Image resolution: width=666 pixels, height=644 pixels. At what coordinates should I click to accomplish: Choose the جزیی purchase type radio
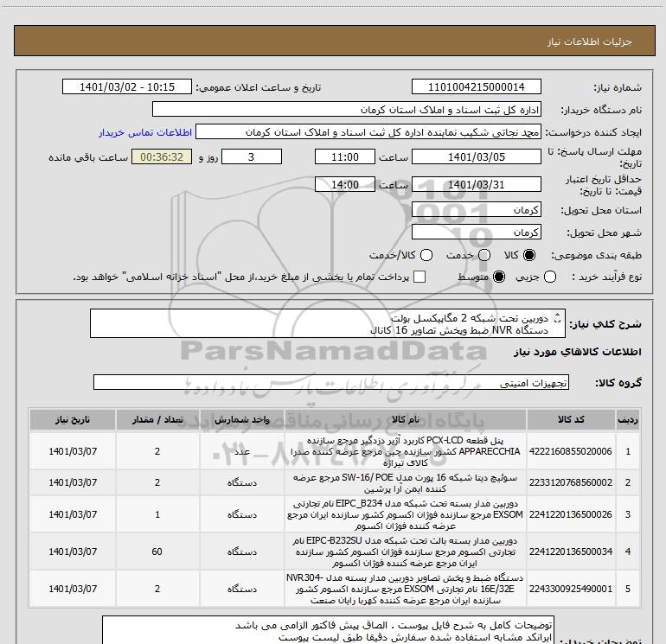click(x=549, y=277)
